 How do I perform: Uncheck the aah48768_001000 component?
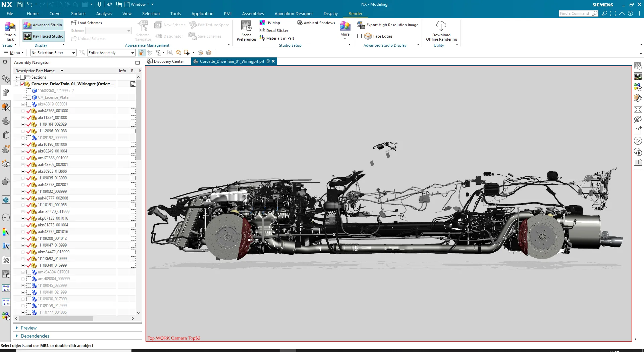tap(29, 111)
